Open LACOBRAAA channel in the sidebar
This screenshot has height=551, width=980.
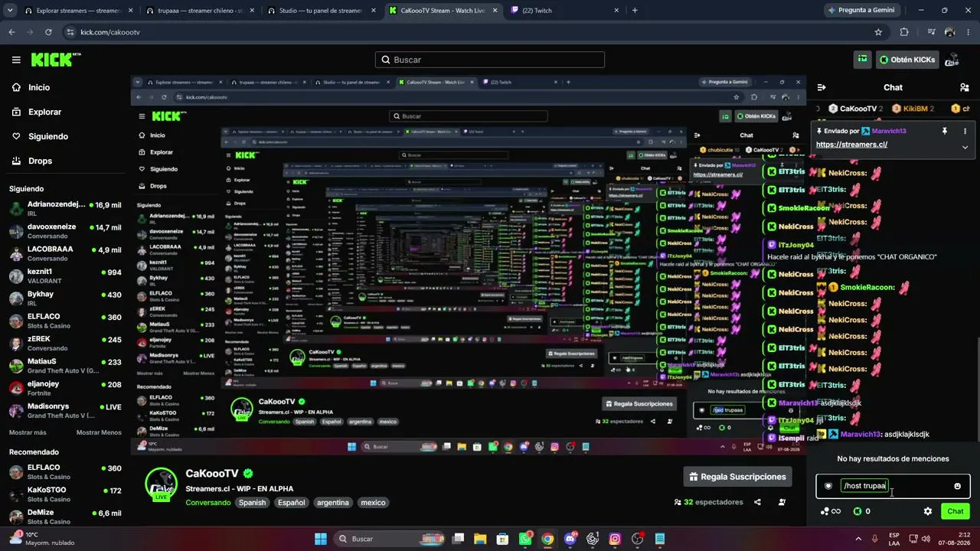point(65,253)
